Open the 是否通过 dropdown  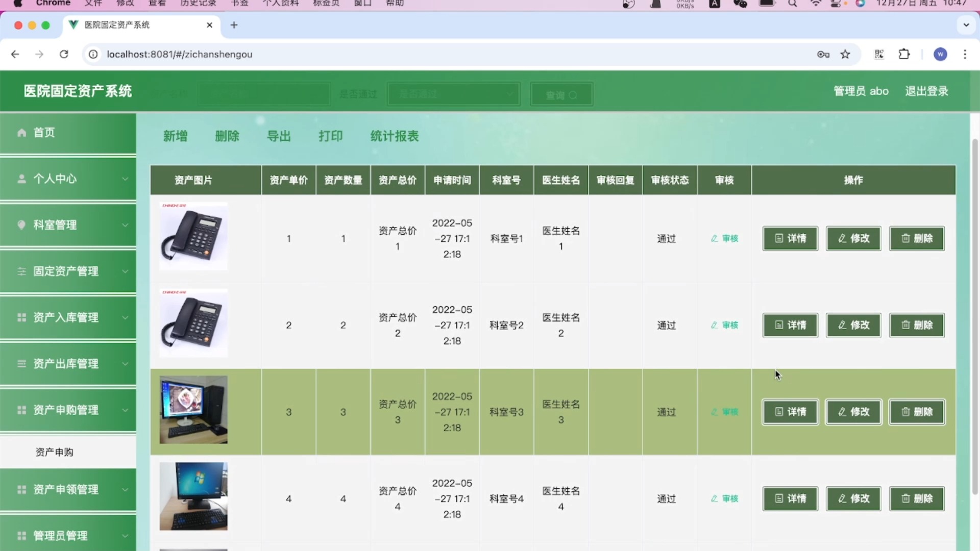tap(453, 94)
